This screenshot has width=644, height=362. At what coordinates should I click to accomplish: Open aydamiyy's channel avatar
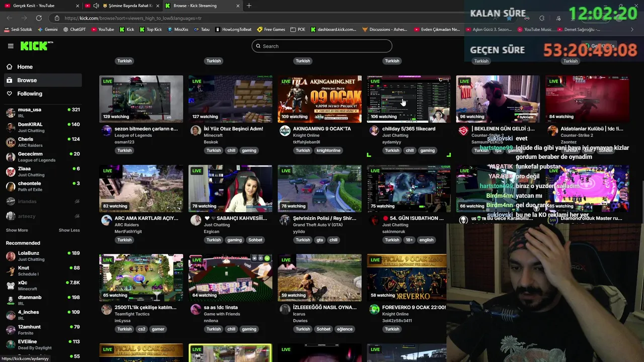374,131
